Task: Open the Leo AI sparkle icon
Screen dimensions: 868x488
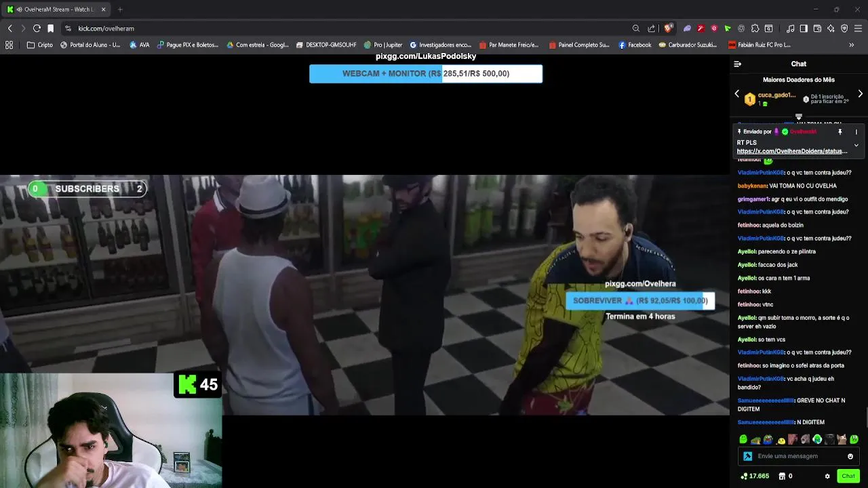Action: point(831,28)
